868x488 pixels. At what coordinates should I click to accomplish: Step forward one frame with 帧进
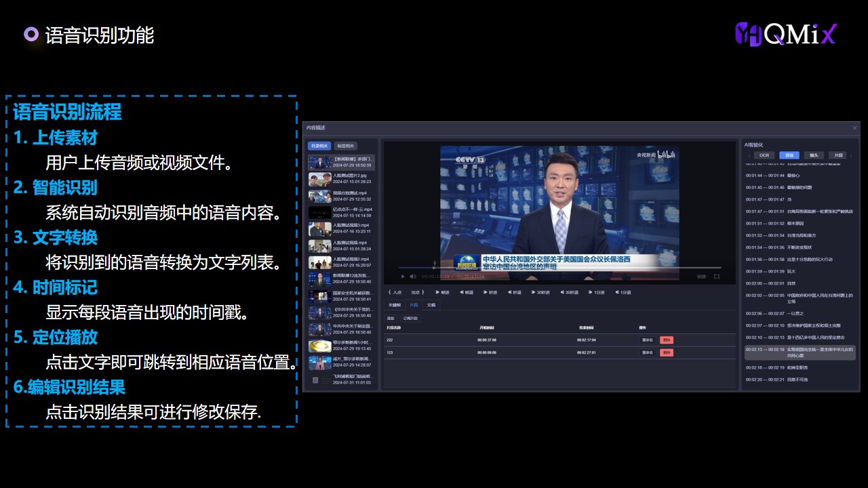point(442,292)
